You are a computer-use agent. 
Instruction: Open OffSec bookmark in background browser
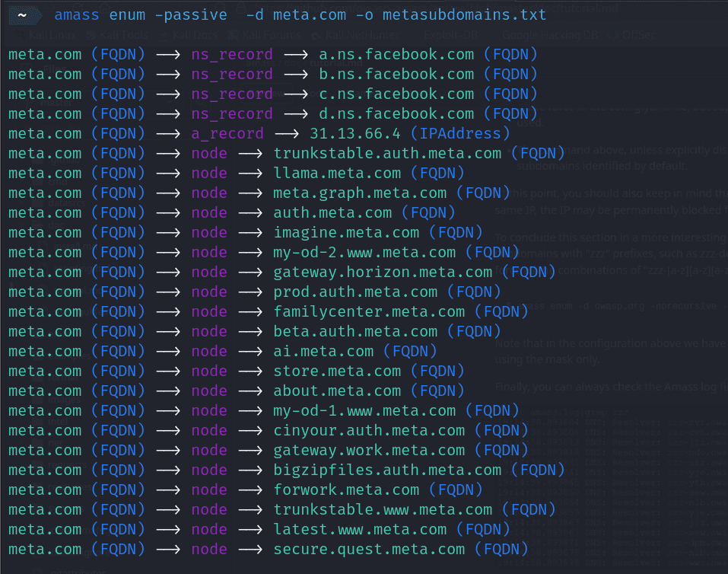tap(632, 35)
